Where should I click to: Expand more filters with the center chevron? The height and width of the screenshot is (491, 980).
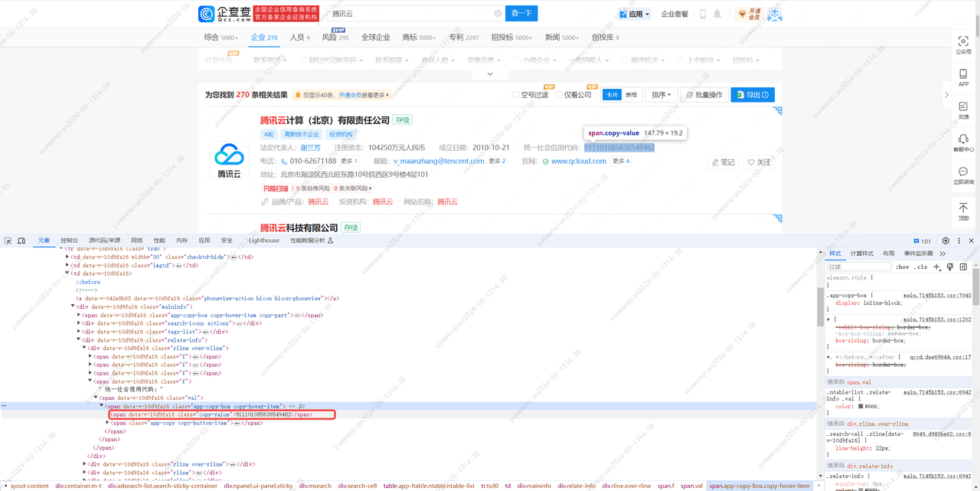click(x=489, y=74)
